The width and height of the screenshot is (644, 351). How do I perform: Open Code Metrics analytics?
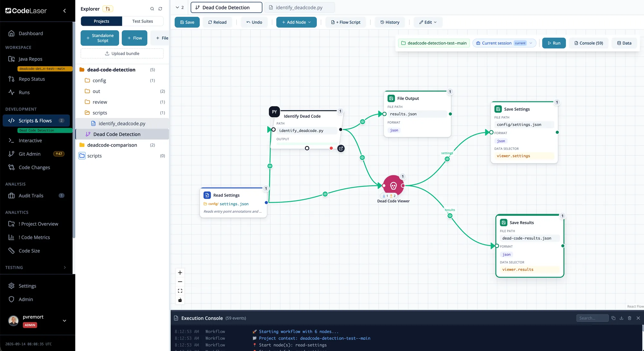click(x=34, y=238)
